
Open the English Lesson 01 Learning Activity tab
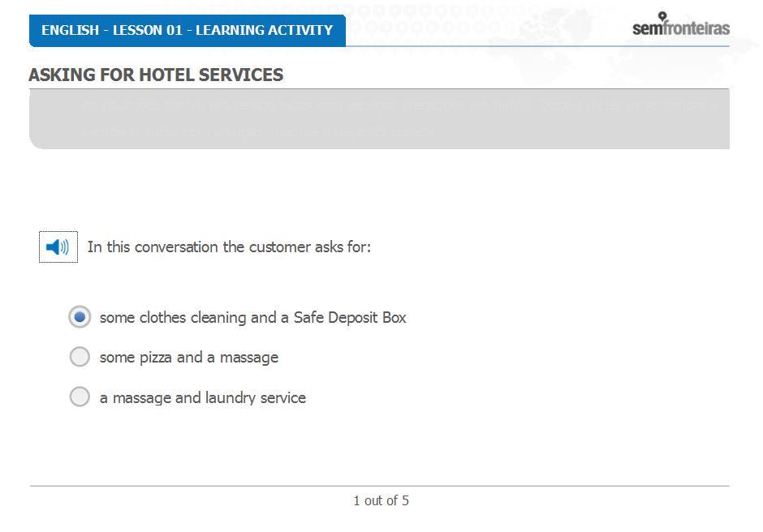[188, 31]
